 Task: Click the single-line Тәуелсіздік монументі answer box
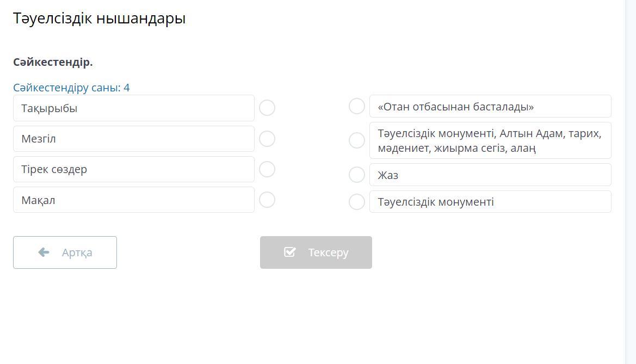[490, 202]
